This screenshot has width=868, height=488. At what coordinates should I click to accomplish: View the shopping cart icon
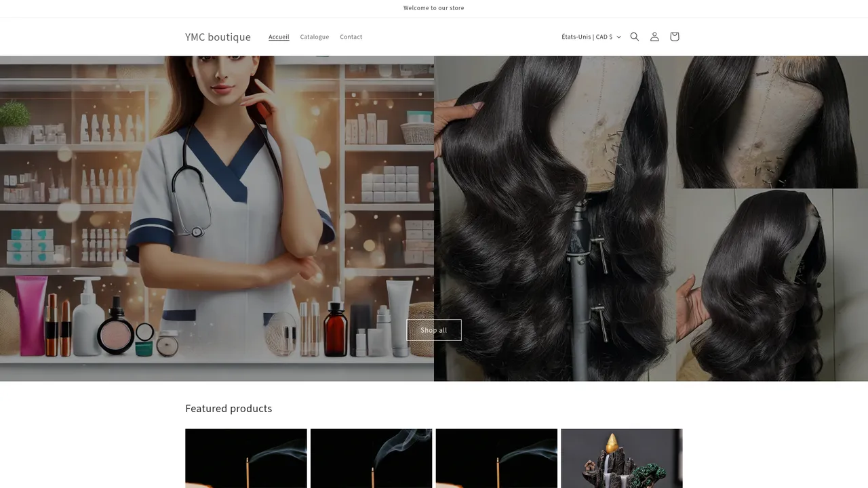[x=674, y=37]
